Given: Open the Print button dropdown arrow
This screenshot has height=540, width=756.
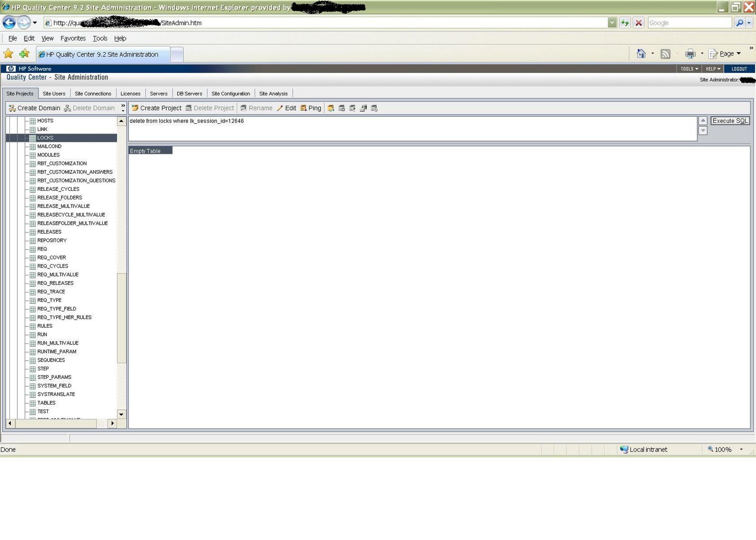Looking at the screenshot, I should pyautogui.click(x=702, y=54).
